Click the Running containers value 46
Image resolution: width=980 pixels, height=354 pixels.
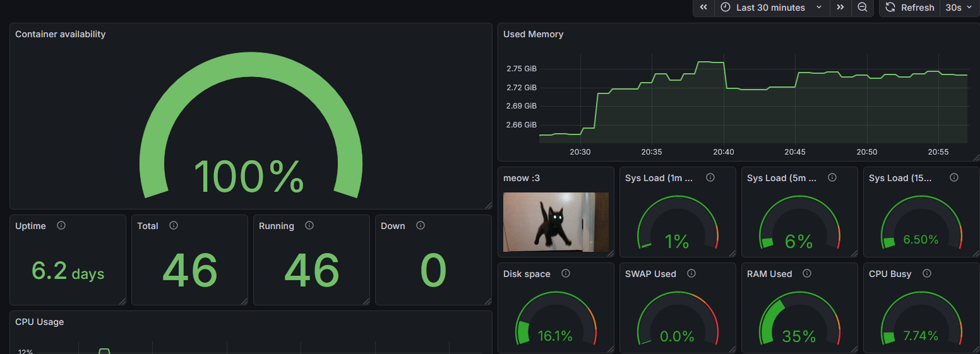[x=312, y=271]
